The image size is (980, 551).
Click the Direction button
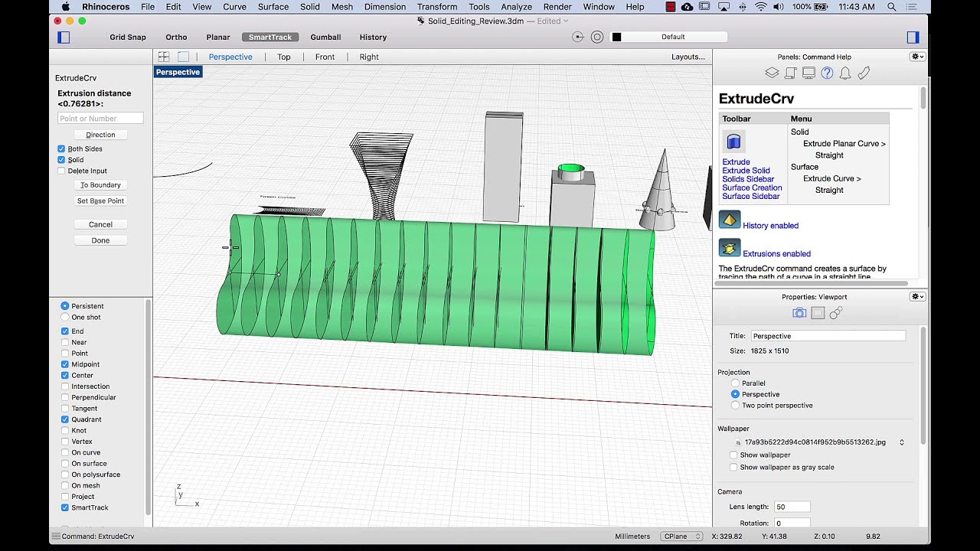coord(100,135)
